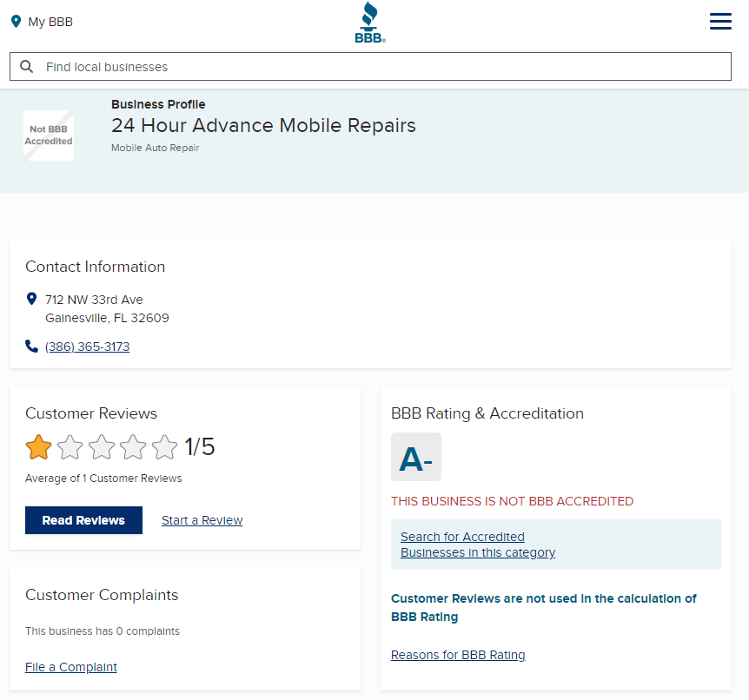The width and height of the screenshot is (749, 700).
Task: Call the (386) 365-3173 phone link
Action: [88, 347]
